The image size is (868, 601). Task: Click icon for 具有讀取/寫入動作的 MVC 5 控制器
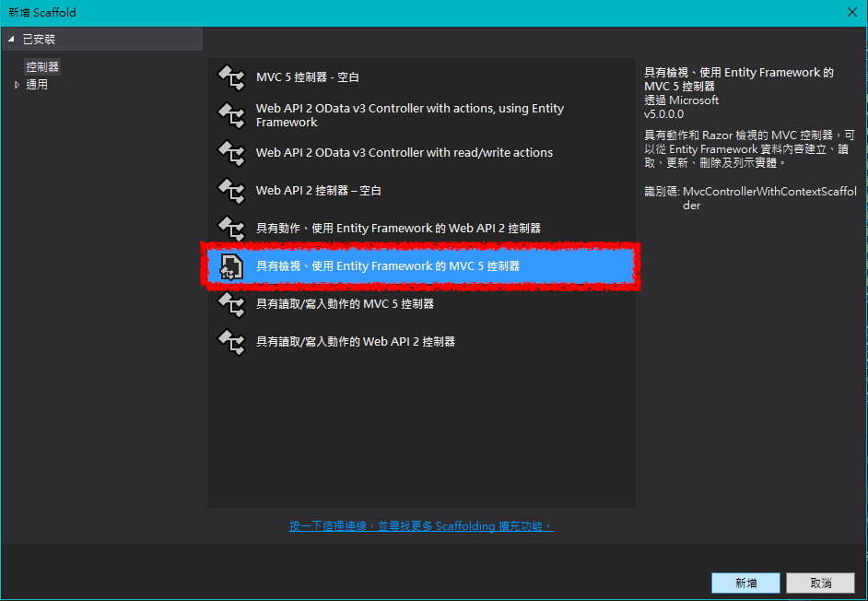tap(230, 304)
